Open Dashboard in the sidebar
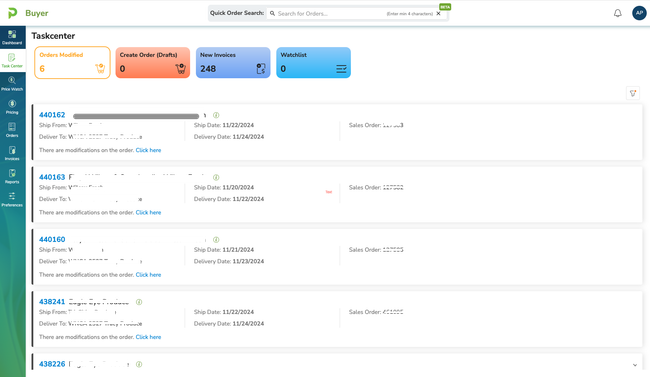This screenshot has width=650, height=377. (x=12, y=37)
